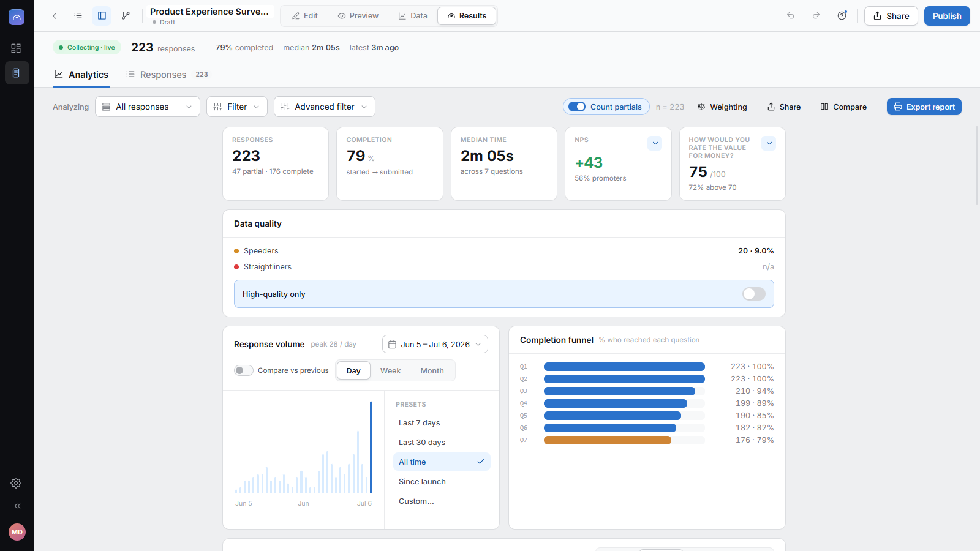Toggle the side panel layout icon

[x=102, y=16]
